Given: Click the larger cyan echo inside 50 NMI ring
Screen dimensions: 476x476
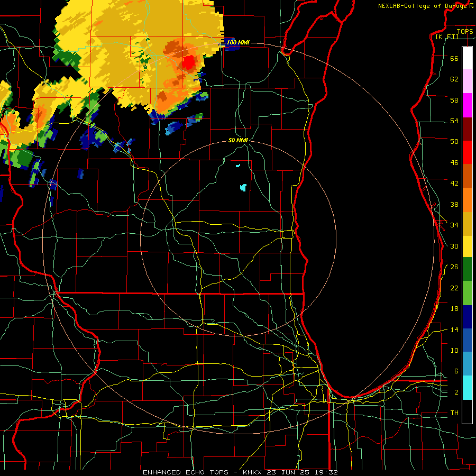Looking at the screenshot, I should click(243, 187).
